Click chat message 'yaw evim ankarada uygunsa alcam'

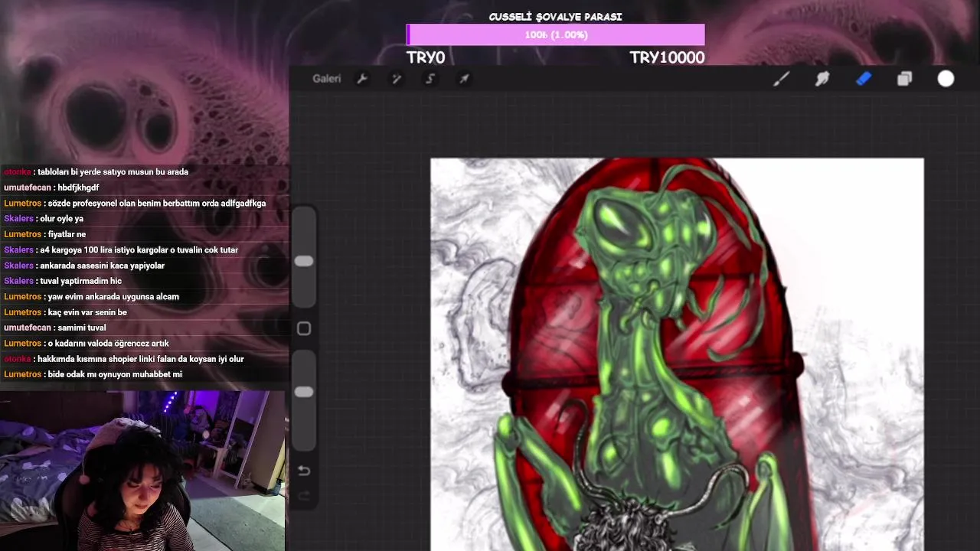(x=91, y=297)
